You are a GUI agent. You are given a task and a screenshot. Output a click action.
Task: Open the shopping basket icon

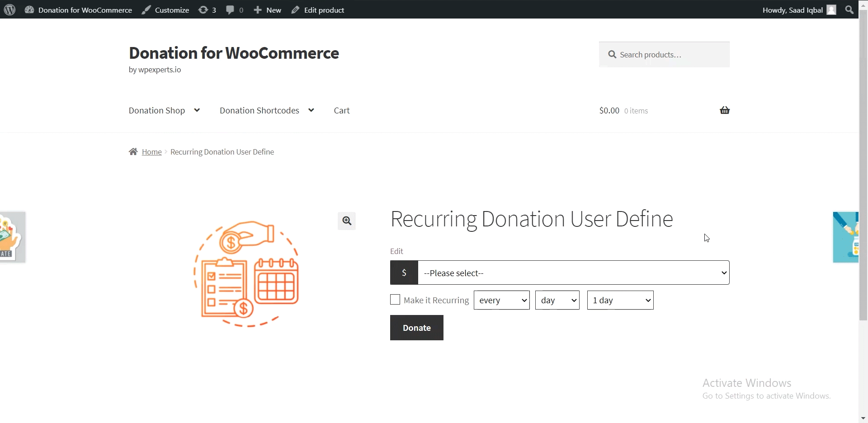click(x=725, y=110)
